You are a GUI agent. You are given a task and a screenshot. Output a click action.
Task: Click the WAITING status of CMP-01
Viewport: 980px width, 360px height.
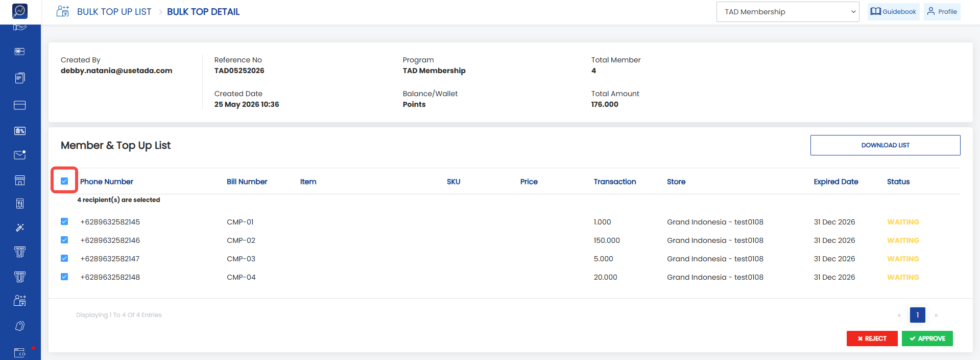tap(903, 222)
